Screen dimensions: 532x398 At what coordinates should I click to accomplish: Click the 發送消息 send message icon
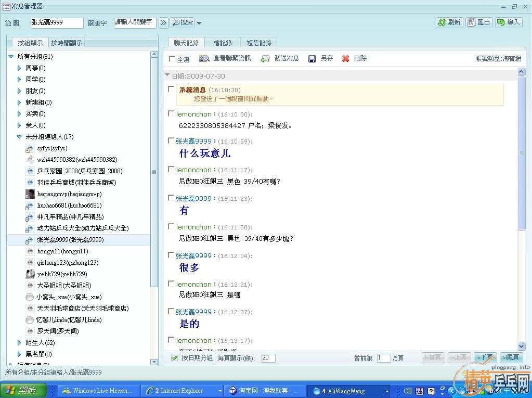pos(265,59)
